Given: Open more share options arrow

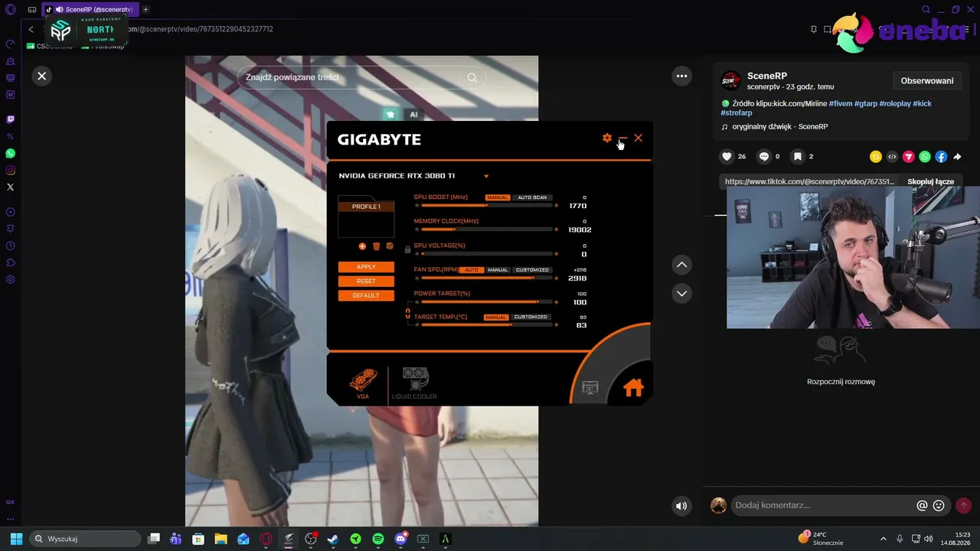Looking at the screenshot, I should click(x=957, y=157).
